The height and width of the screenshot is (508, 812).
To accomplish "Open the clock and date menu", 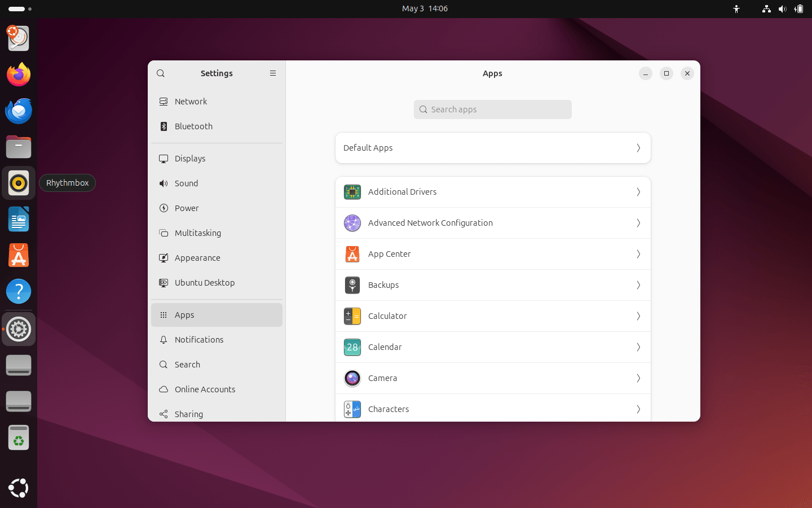I will [x=425, y=8].
